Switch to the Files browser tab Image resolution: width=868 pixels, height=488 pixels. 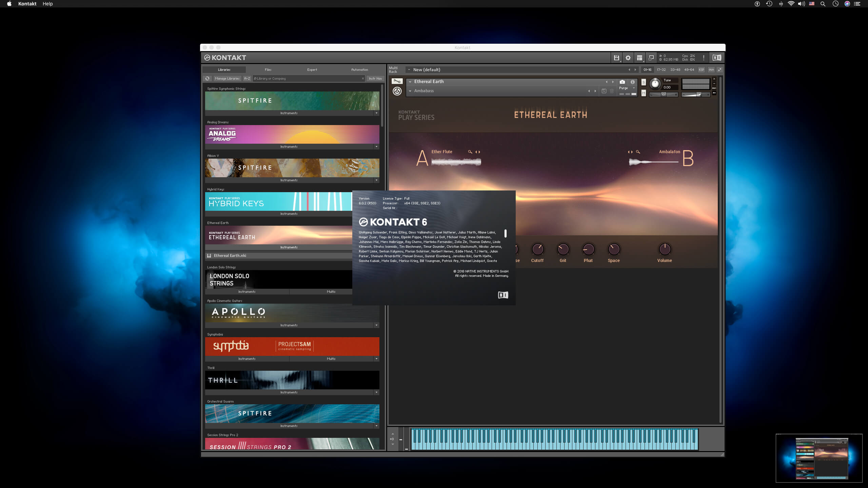268,70
